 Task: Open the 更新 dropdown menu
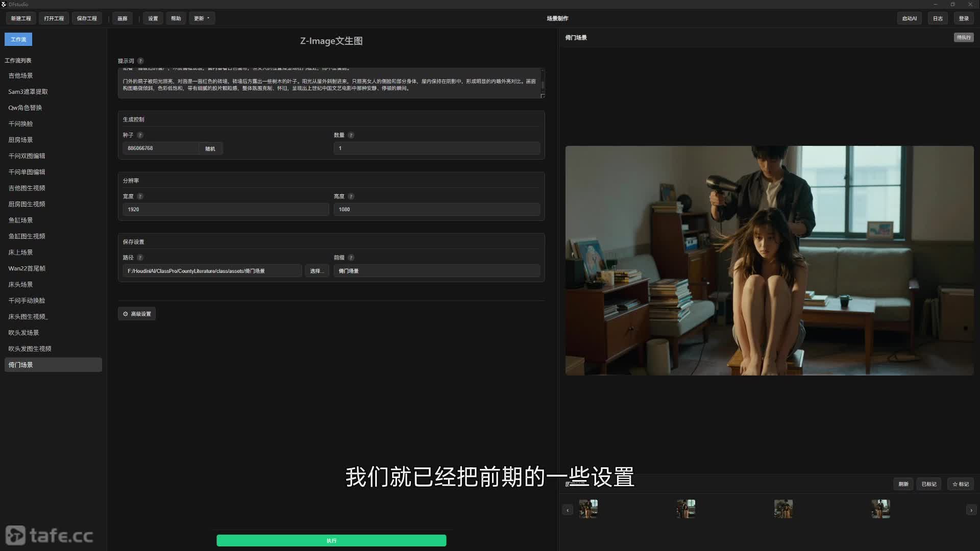(202, 18)
